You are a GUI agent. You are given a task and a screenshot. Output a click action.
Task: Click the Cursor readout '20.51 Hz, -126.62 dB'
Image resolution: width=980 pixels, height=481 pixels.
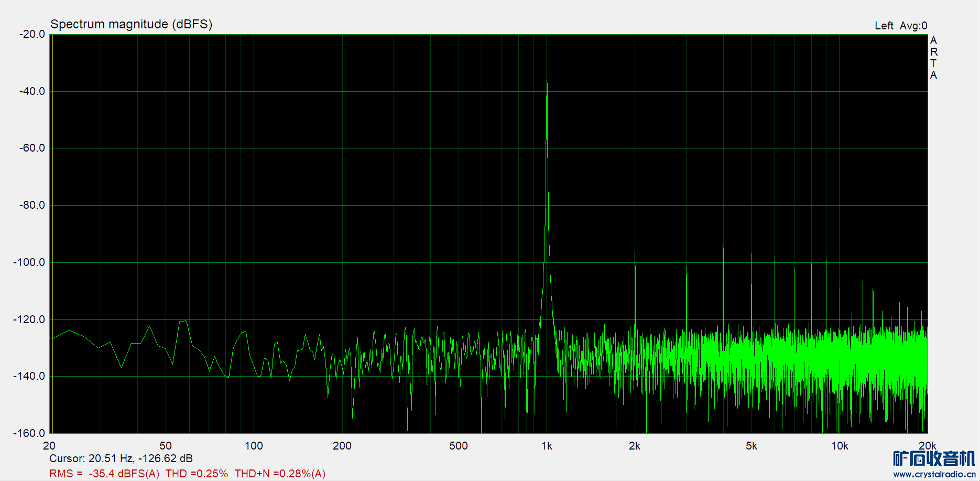[x=140, y=458]
